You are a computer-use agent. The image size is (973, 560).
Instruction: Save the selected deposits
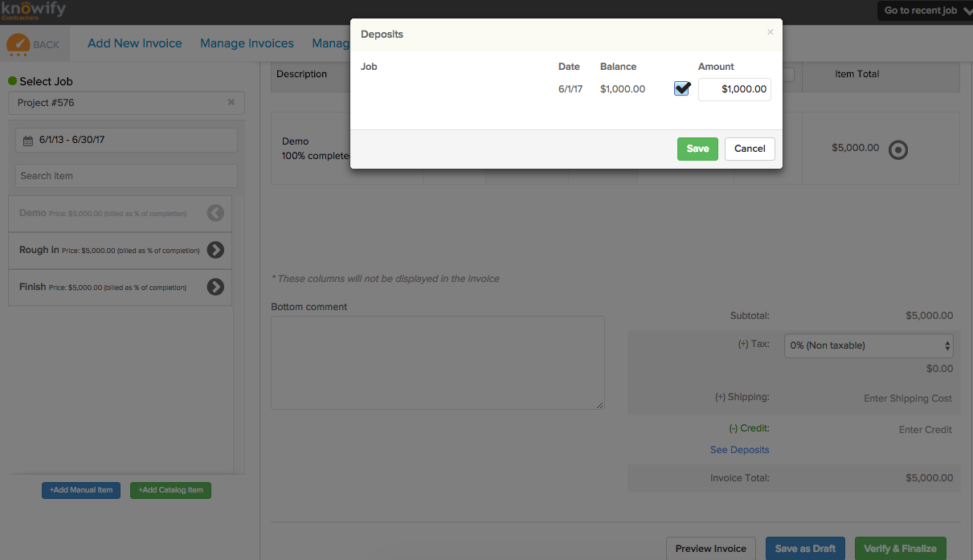pyautogui.click(x=697, y=149)
